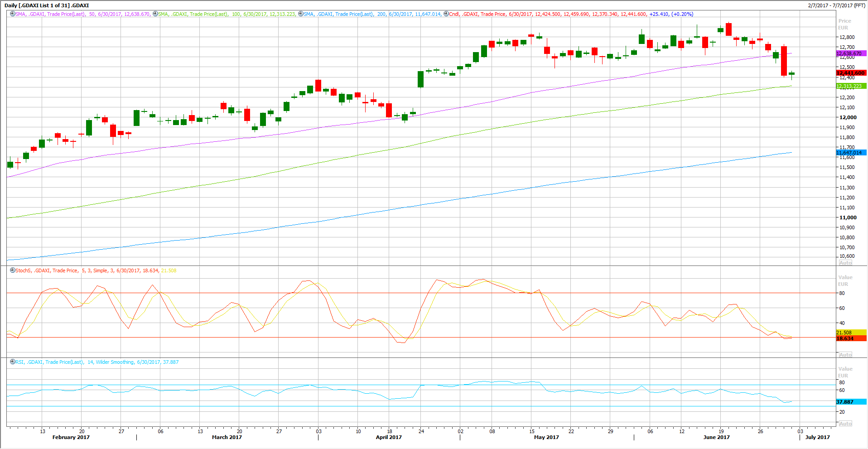Open the date range 2/7/2017 - 7/7/2017 selector
Screen dimensions: 868x449
tap(836, 5)
